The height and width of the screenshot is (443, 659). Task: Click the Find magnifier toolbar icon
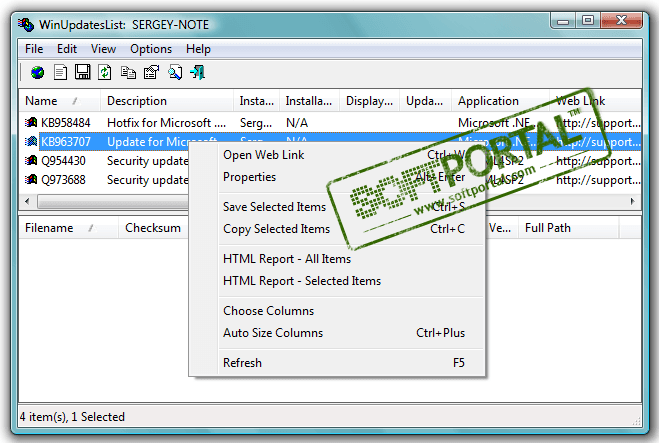point(175,73)
